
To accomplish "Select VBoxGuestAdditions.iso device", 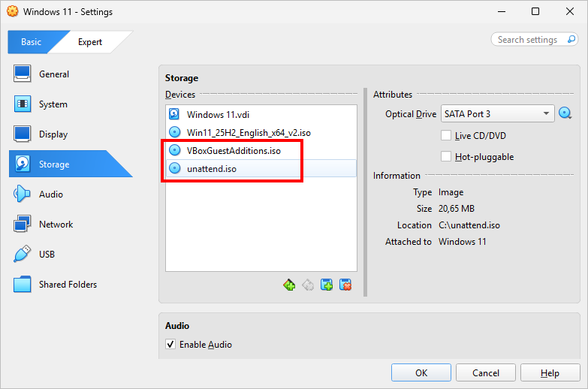I will coord(261,150).
